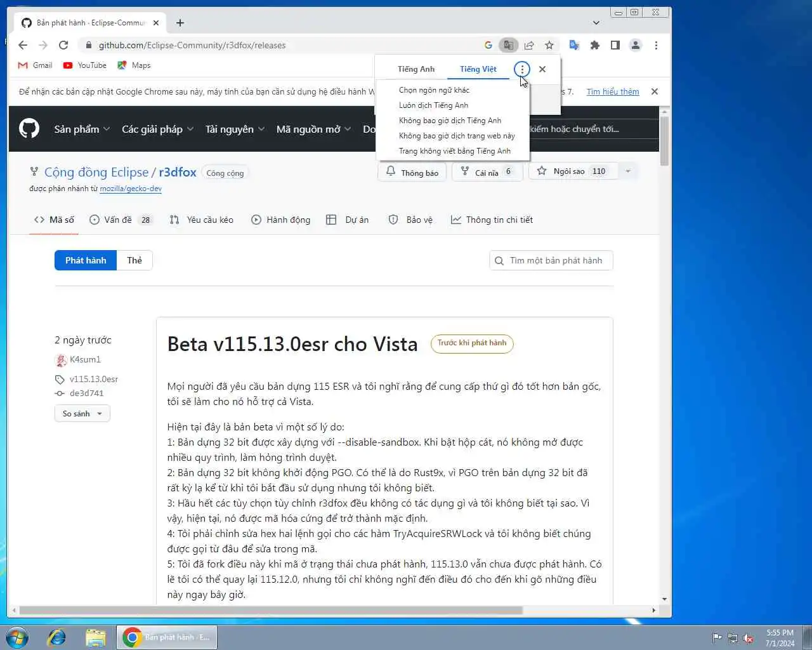This screenshot has width=812, height=650.
Task: Open the Hành động tab
Action: 281,220
